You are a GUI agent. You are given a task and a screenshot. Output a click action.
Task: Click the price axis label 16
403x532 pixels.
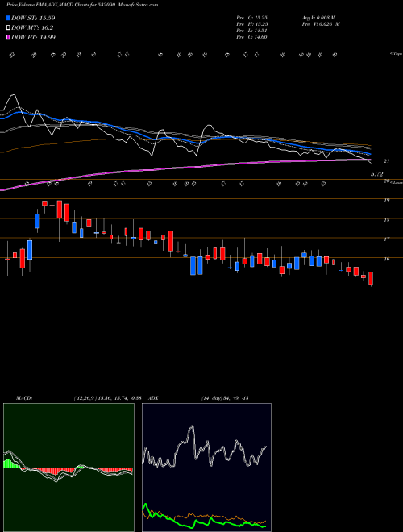point(386,259)
